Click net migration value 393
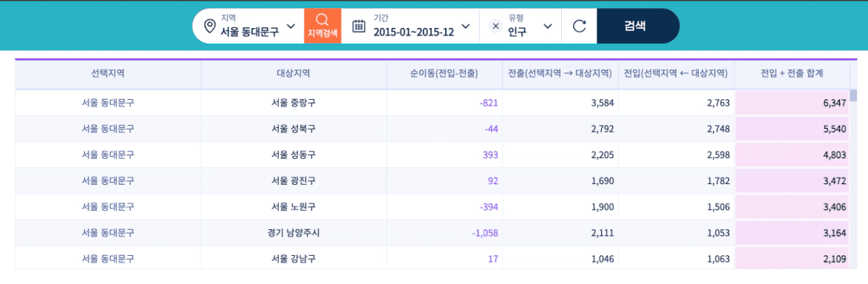 coord(491,155)
